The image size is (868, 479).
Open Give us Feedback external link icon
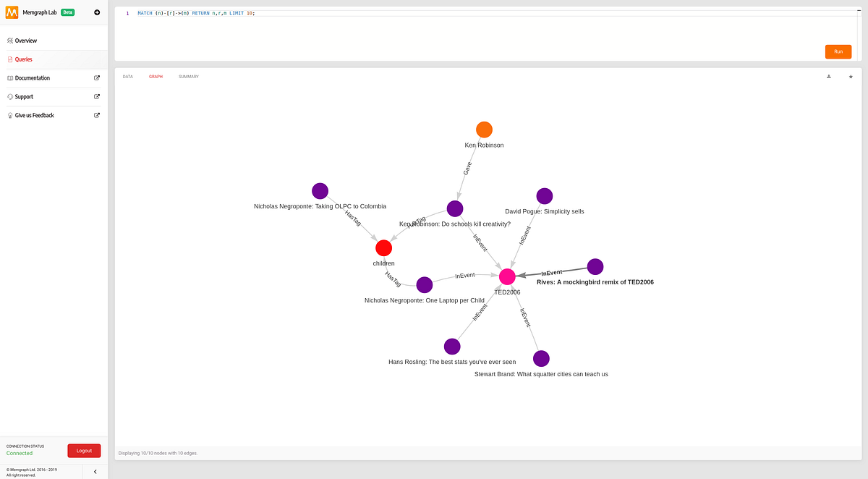point(97,114)
